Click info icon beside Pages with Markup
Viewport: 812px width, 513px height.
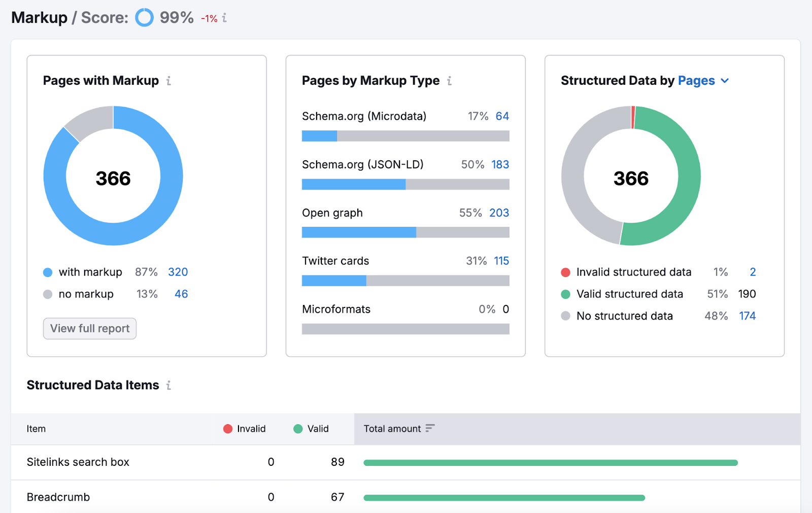pyautogui.click(x=168, y=81)
